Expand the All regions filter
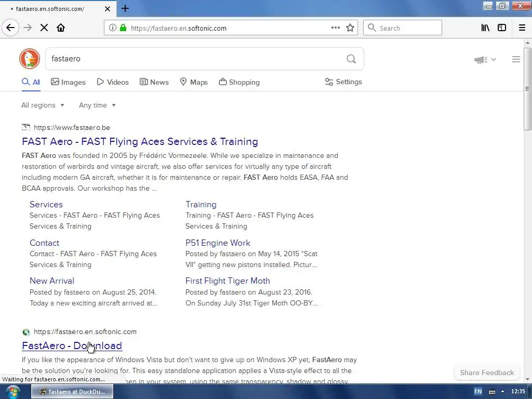The image size is (532, 399). click(x=43, y=105)
